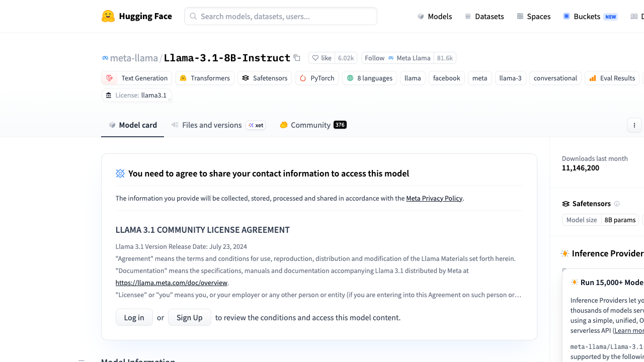Viewport: 644px width, 362px height.
Task: Click the Llama-3.1-8B-Instruct model title
Action: (227, 58)
